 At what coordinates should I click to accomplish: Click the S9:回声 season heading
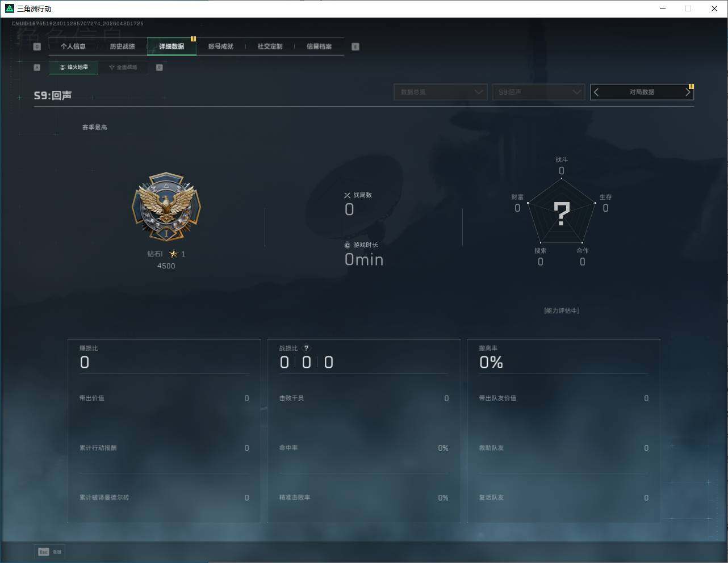point(53,95)
